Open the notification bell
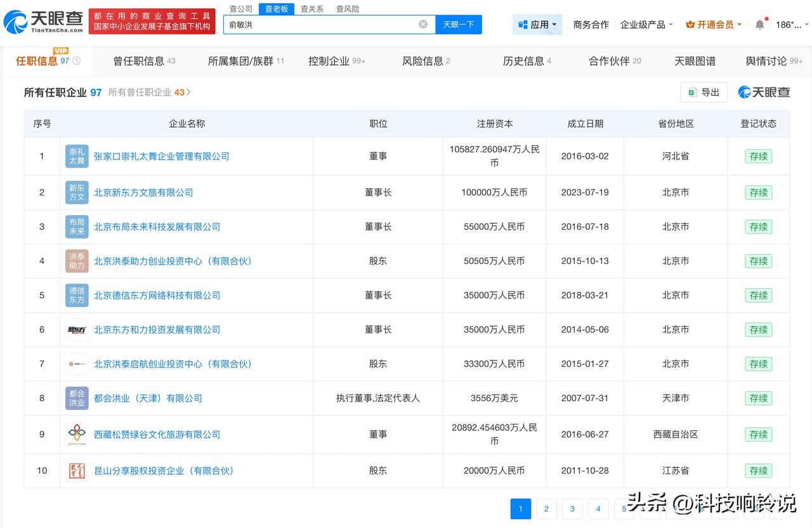The height and width of the screenshot is (528, 812). click(759, 25)
